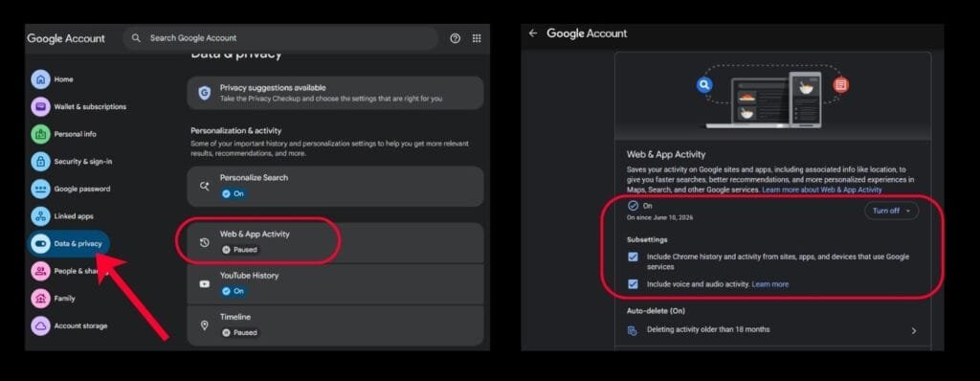Screen dimensions: 980x381
Task: Click the Search Google Account field
Action: click(280, 38)
